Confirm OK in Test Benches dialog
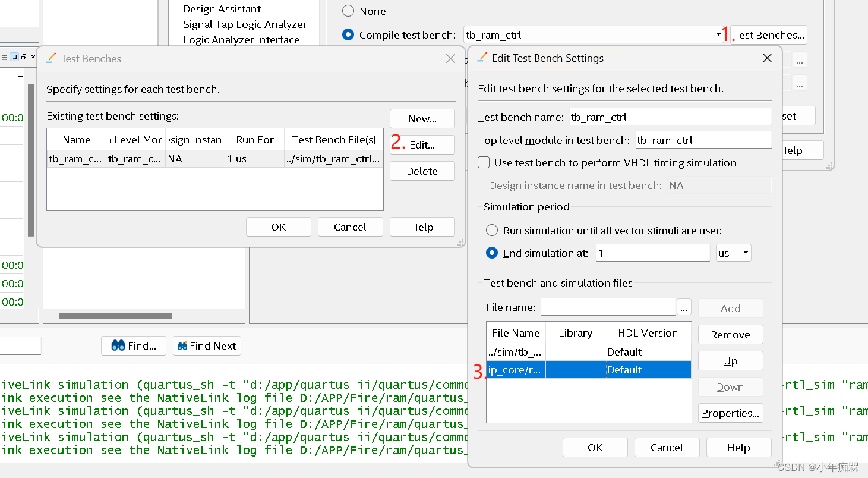868x478 pixels. 279,227
